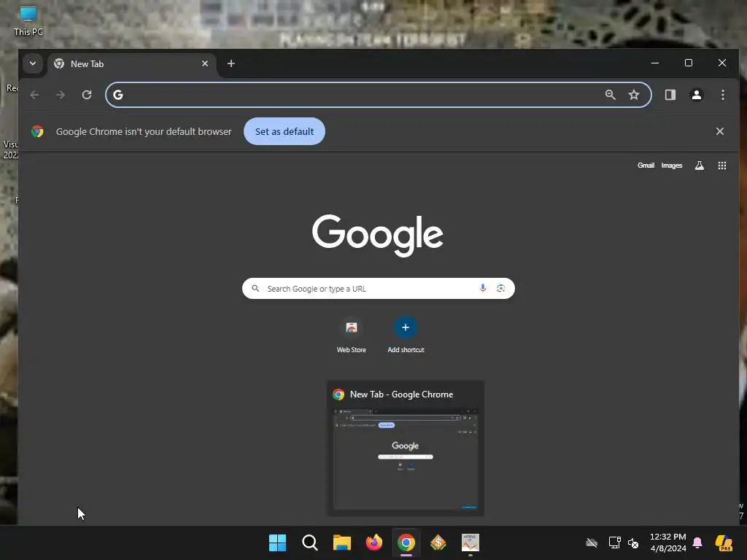
Task: Open Windows taskbar search
Action: click(309, 542)
